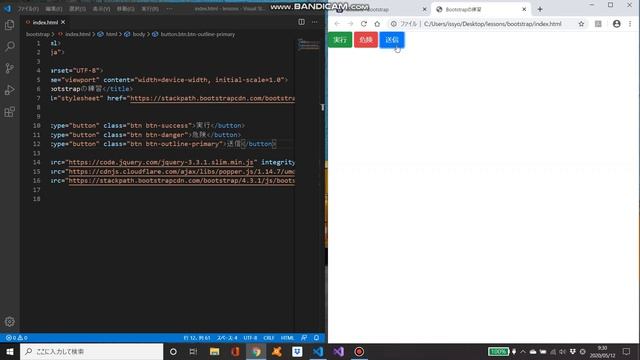The height and width of the screenshot is (360, 640).
Task: Click the notifications bell in status bar
Action: tap(316, 338)
